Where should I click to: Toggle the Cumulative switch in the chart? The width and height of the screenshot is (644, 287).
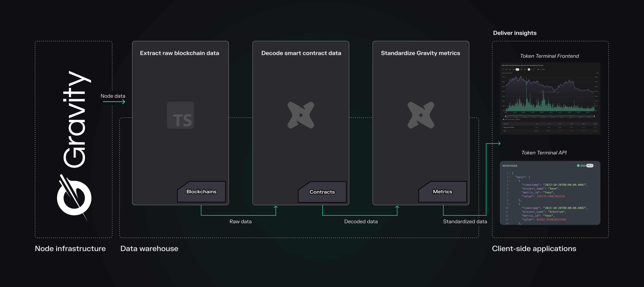pyautogui.click(x=539, y=69)
